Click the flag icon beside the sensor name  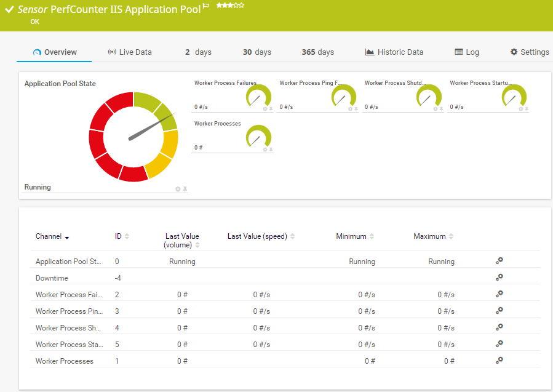(206, 6)
